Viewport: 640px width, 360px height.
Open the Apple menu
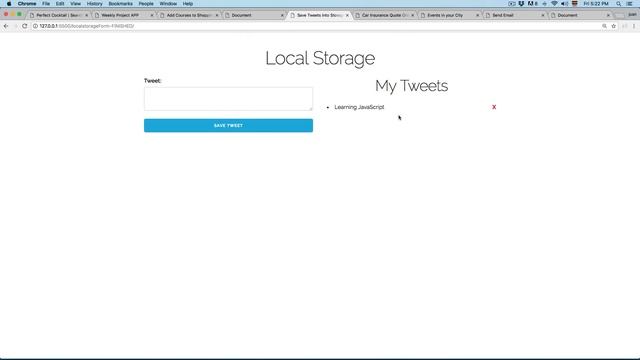point(9,4)
